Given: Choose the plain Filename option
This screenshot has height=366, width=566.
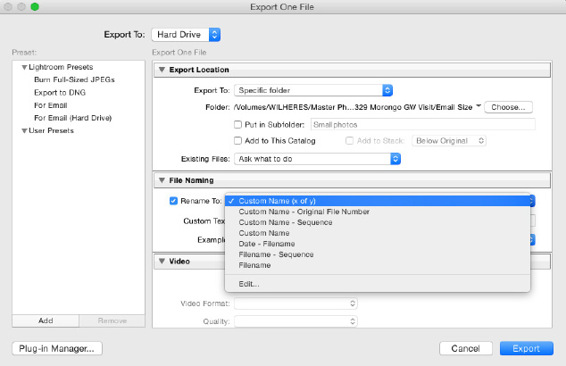Looking at the screenshot, I should [x=377, y=265].
